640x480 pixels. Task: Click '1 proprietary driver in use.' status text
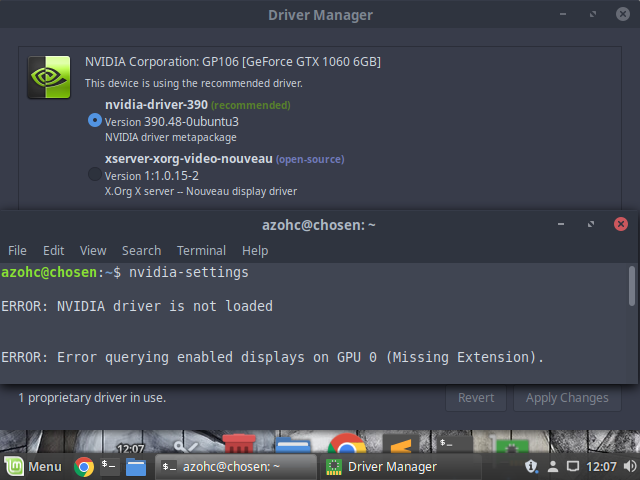click(x=92, y=398)
